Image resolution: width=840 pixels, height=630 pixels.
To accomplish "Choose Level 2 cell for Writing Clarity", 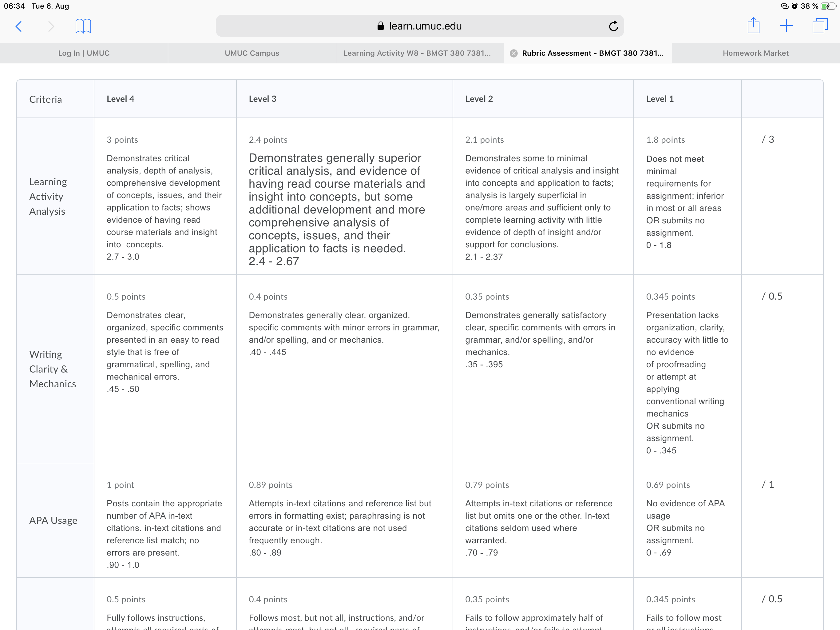I will [543, 369].
